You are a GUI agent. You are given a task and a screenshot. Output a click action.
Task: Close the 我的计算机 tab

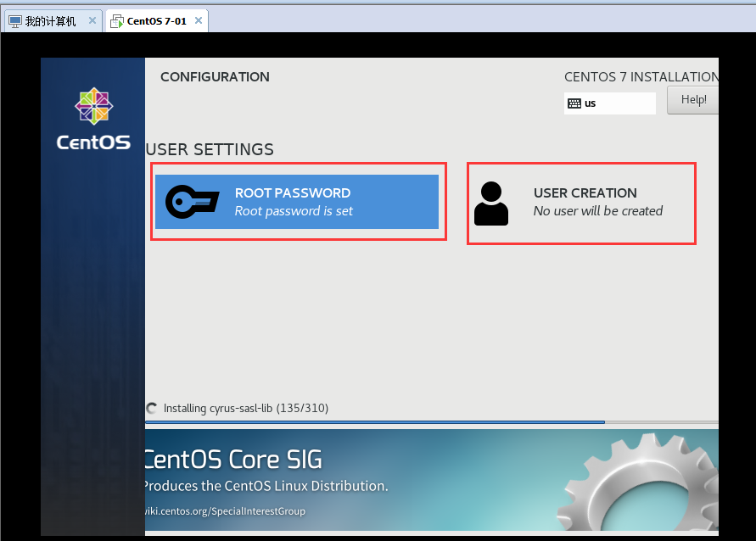(x=92, y=20)
